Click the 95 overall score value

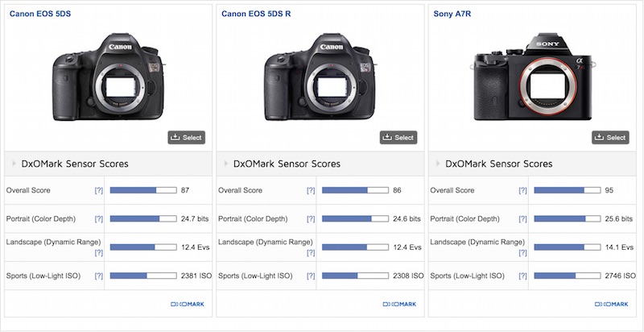point(609,190)
